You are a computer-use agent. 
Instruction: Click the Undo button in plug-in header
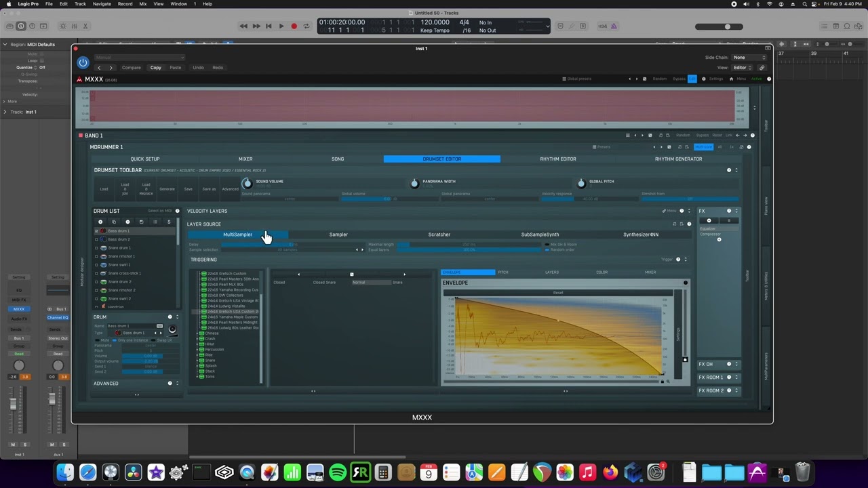[x=198, y=68]
